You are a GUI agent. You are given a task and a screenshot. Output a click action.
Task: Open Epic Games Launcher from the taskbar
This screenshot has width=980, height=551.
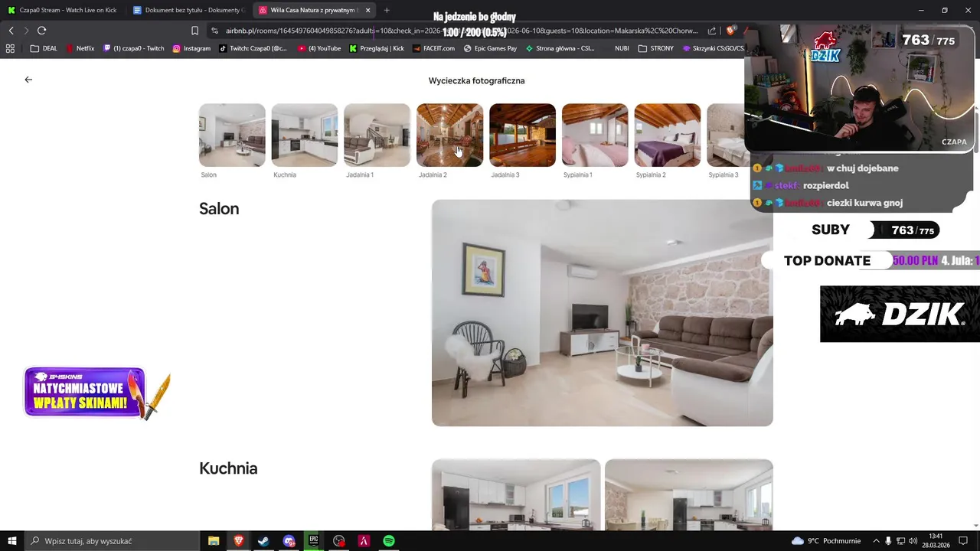click(314, 541)
